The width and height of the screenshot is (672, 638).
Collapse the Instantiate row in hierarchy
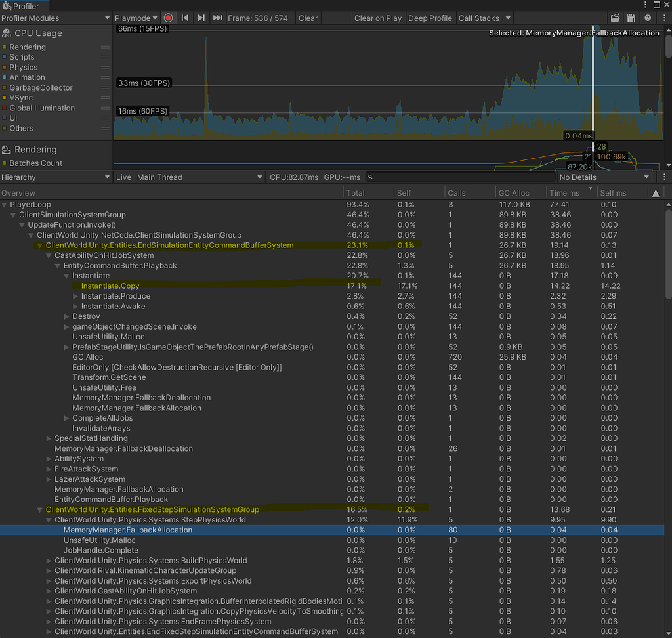[66, 276]
